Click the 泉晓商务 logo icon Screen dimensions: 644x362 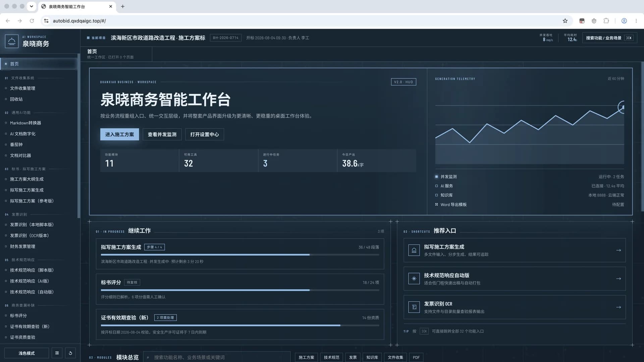tap(11, 41)
